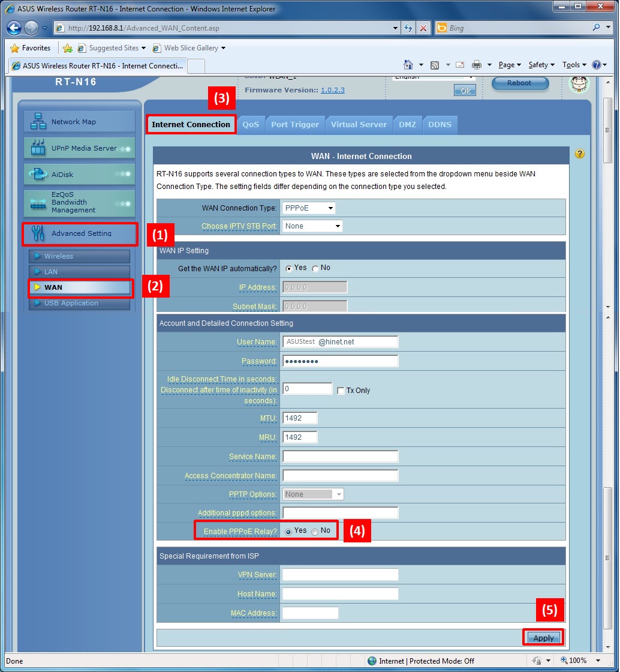Open EzQoS Bandwidth Management sidebar item

[x=80, y=202]
